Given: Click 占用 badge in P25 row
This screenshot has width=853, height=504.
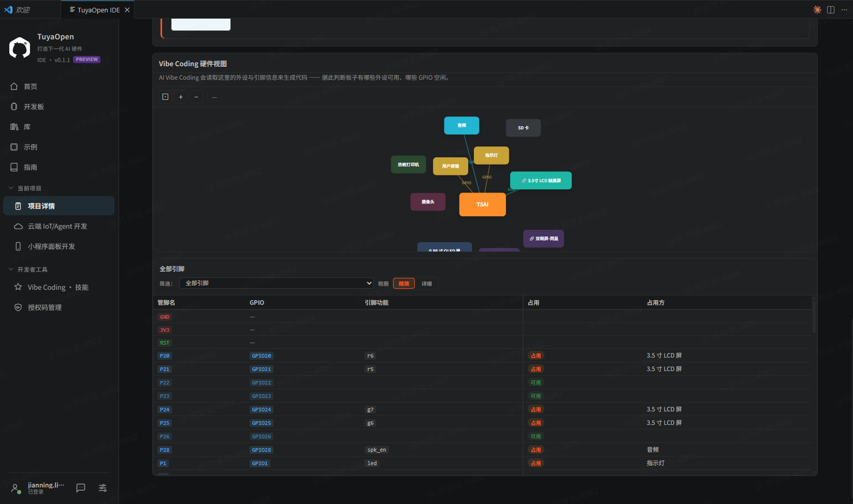Looking at the screenshot, I should 536,423.
